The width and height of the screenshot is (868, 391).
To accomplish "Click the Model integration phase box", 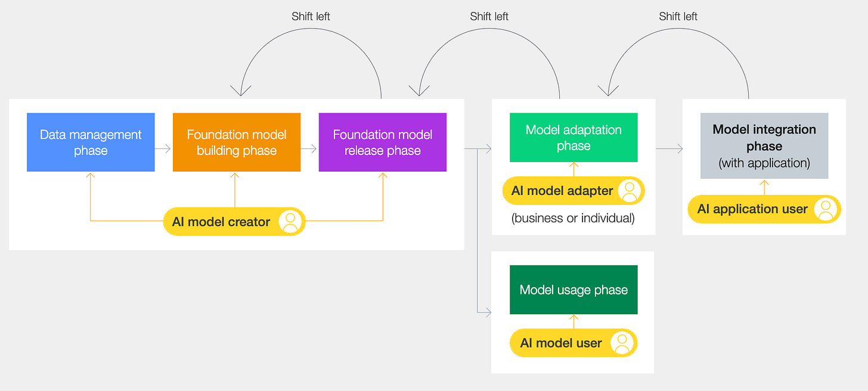I will pos(764,146).
